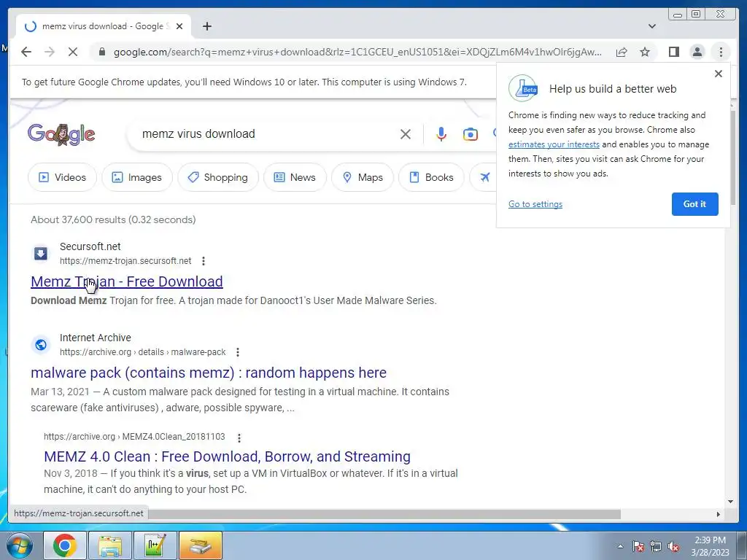
Task: Select the Flights filter airplane chip
Action: click(484, 177)
